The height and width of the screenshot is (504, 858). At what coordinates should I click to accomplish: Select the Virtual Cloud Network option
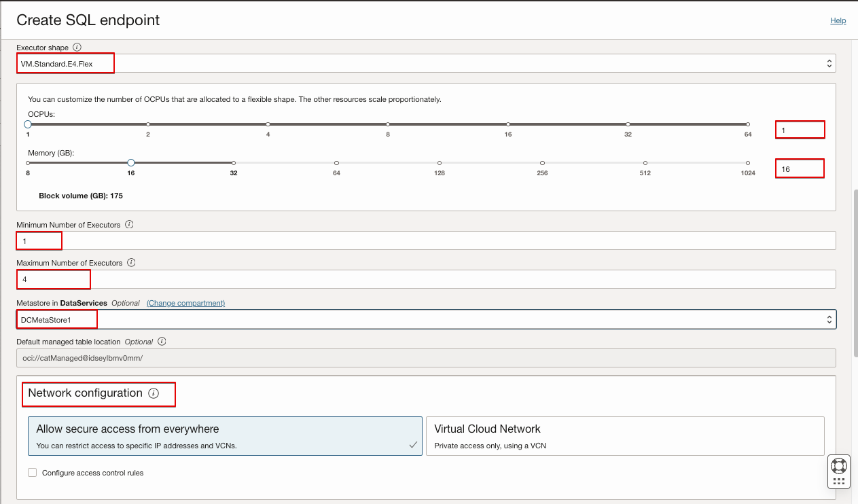click(x=625, y=435)
